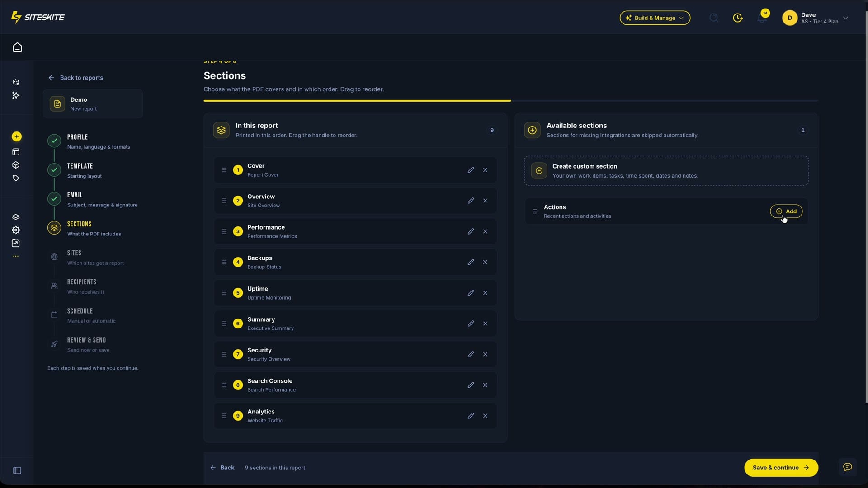Open notifications bell with 14 badge

(762, 18)
